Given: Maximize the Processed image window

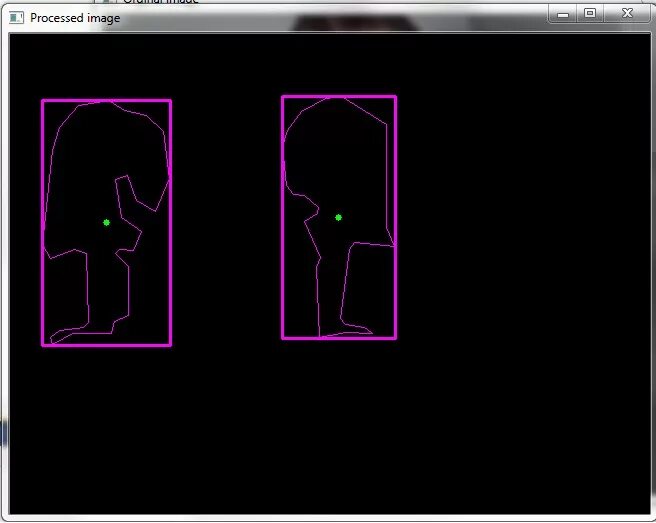Looking at the screenshot, I should [590, 13].
